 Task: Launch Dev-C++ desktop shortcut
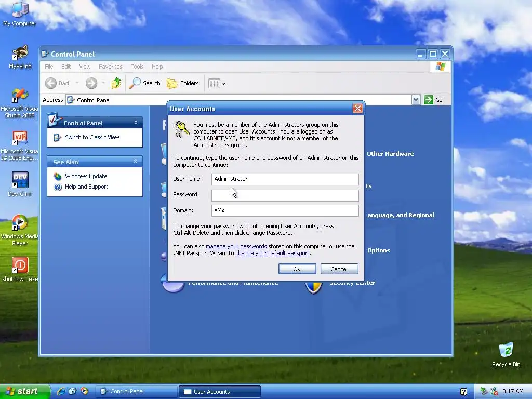pos(20,184)
